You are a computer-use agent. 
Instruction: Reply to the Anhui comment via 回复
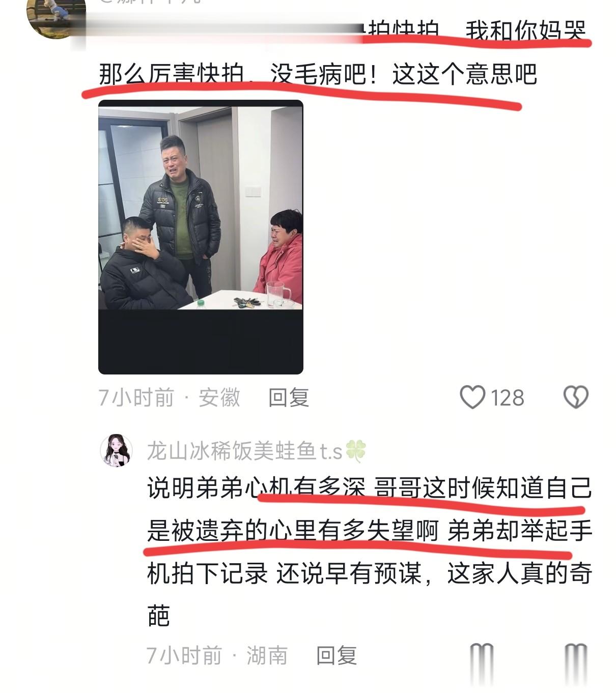[x=289, y=397]
